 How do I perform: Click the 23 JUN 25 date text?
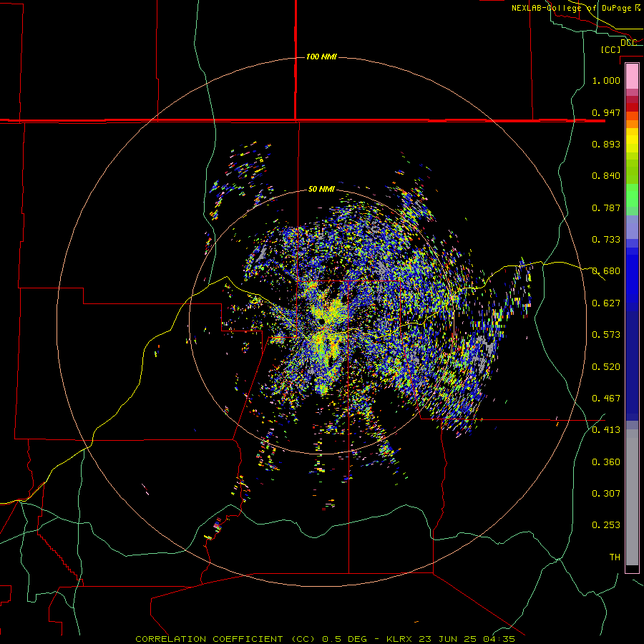(448, 639)
